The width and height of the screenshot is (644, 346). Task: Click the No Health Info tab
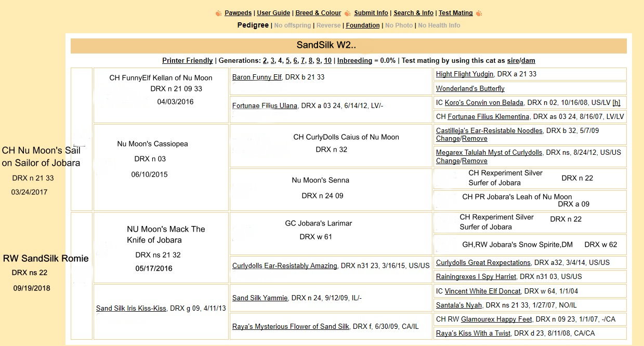click(439, 25)
